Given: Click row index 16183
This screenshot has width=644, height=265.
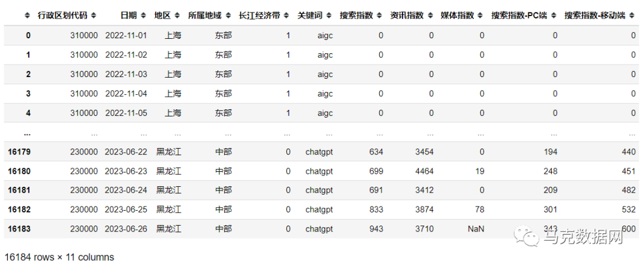Looking at the screenshot, I should [x=19, y=229].
